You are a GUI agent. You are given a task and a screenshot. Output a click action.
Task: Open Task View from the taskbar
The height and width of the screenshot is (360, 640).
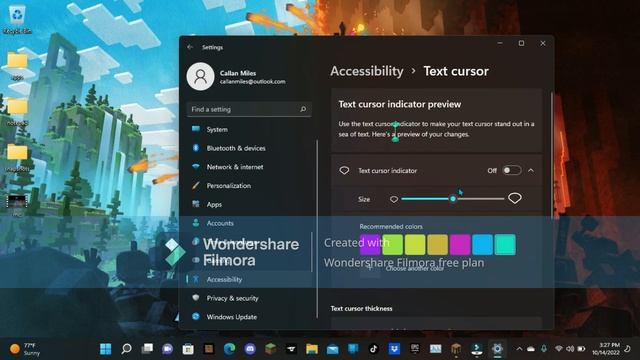[147, 349]
